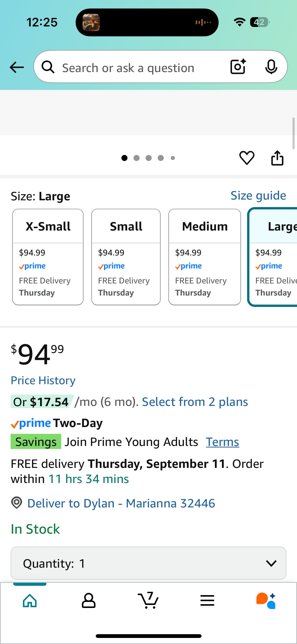Open the shopping cart icon
Viewport: 297px width, 644px height.
[x=148, y=600]
